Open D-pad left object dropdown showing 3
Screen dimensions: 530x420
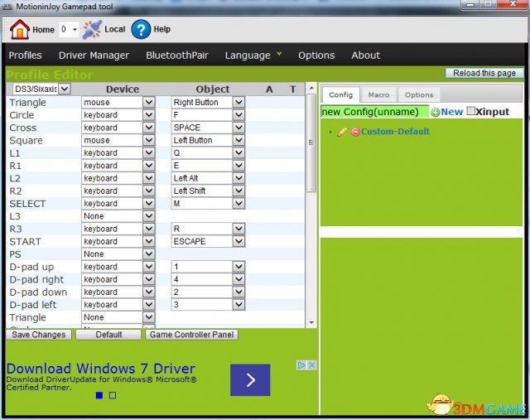coord(208,305)
